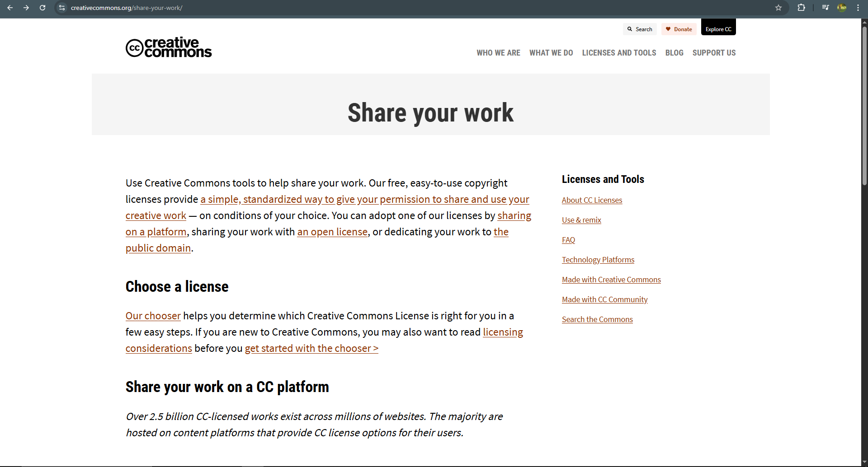Click the scrollbar up arrow

pos(864,22)
